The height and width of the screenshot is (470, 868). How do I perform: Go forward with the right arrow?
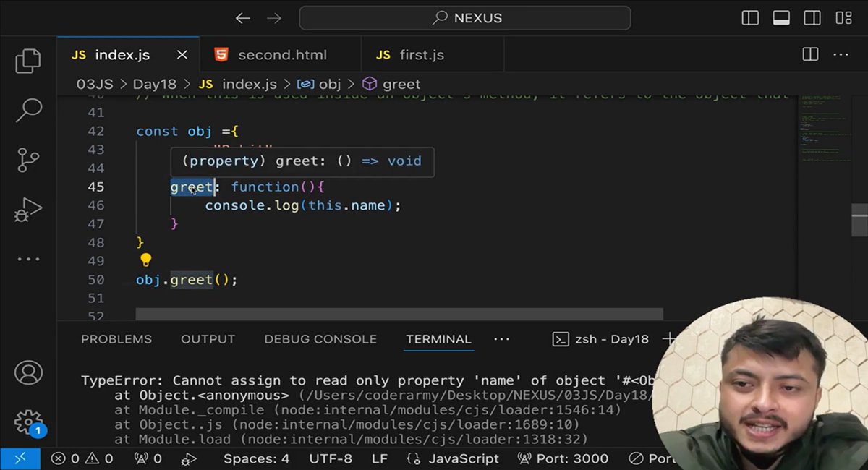tap(274, 18)
